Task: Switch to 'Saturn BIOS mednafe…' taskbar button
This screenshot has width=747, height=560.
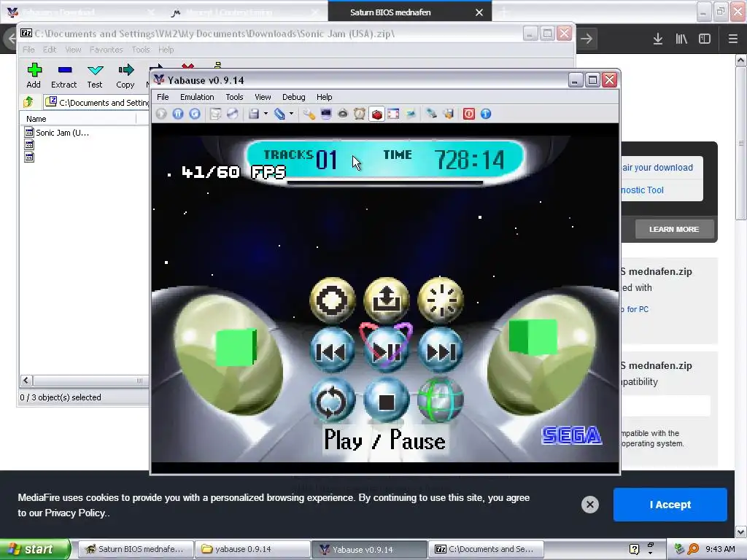Action: pos(135,549)
